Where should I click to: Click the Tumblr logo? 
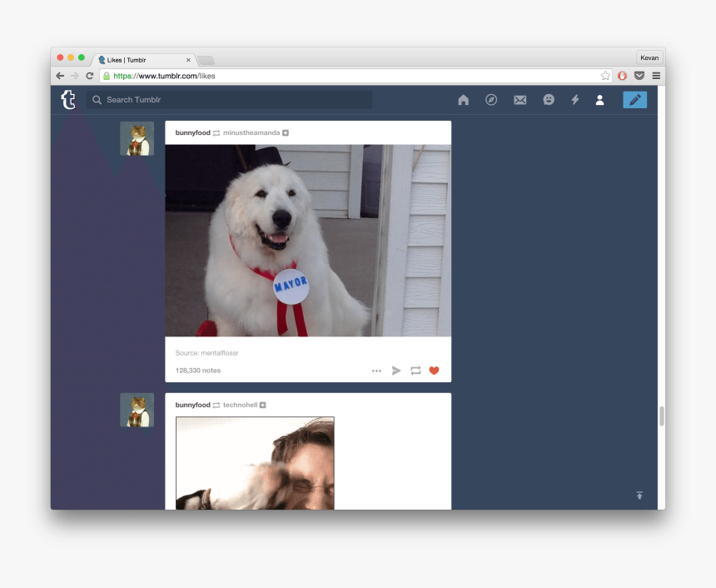click(x=68, y=100)
